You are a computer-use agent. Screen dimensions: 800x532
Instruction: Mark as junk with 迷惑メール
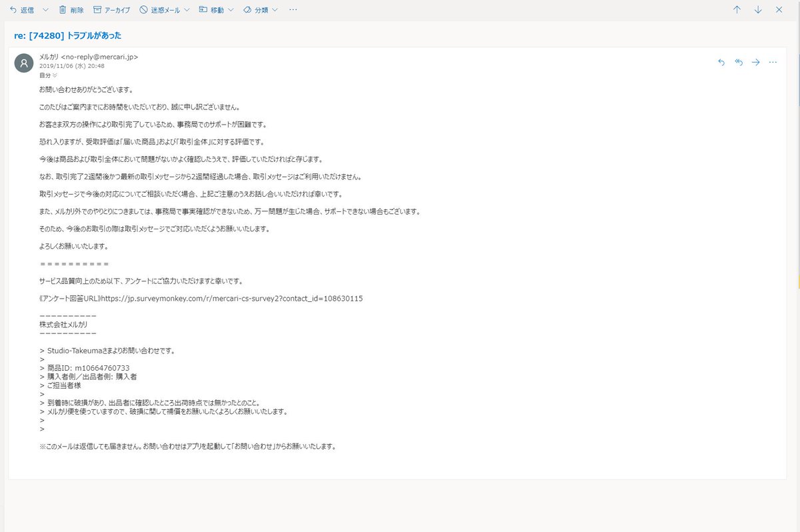tap(159, 10)
